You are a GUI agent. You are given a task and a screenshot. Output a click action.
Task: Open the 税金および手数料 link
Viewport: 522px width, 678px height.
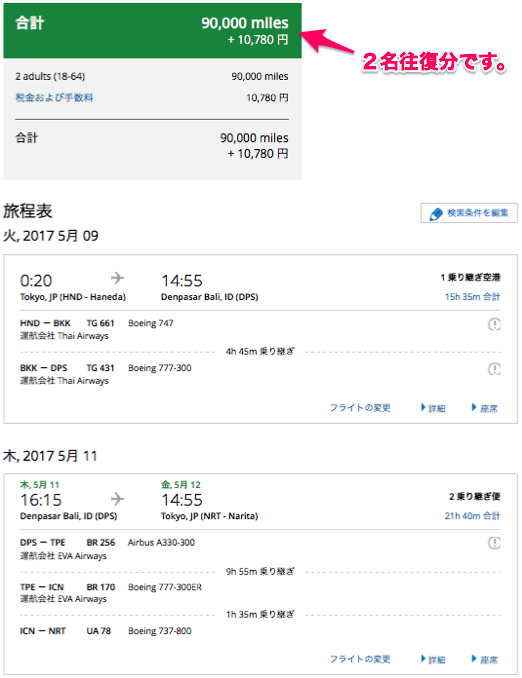click(54, 98)
